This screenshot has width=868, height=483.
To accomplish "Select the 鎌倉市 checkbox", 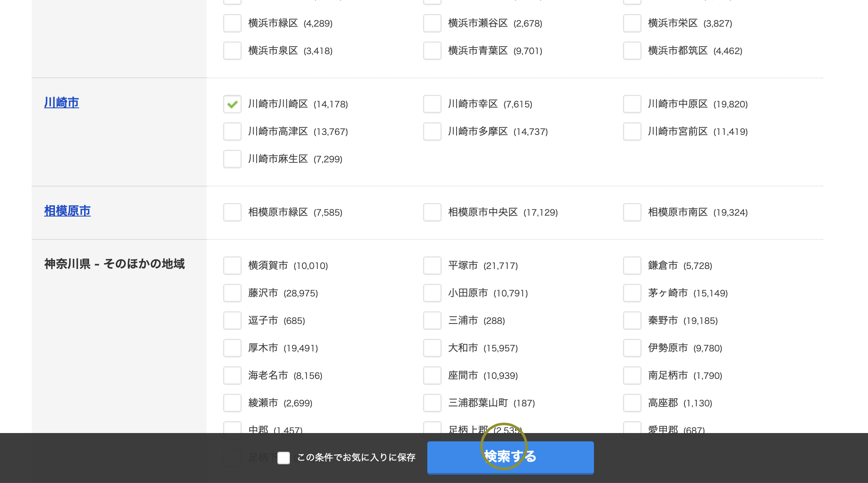I will pos(632,266).
